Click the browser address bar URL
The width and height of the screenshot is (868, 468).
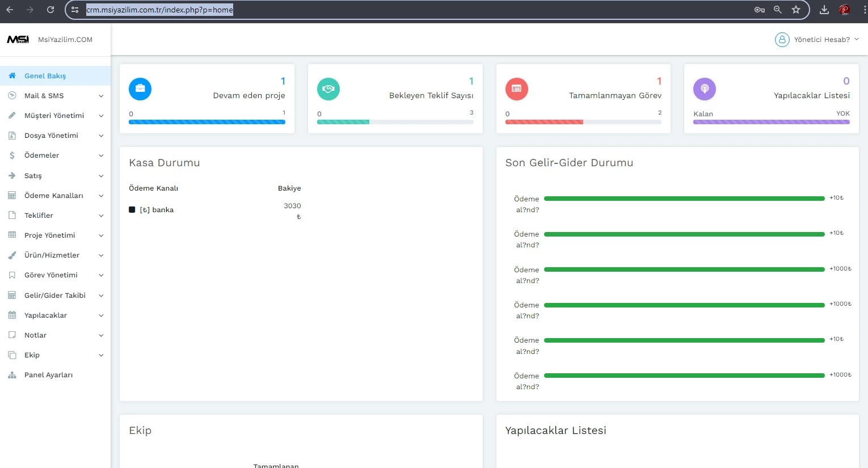point(159,10)
